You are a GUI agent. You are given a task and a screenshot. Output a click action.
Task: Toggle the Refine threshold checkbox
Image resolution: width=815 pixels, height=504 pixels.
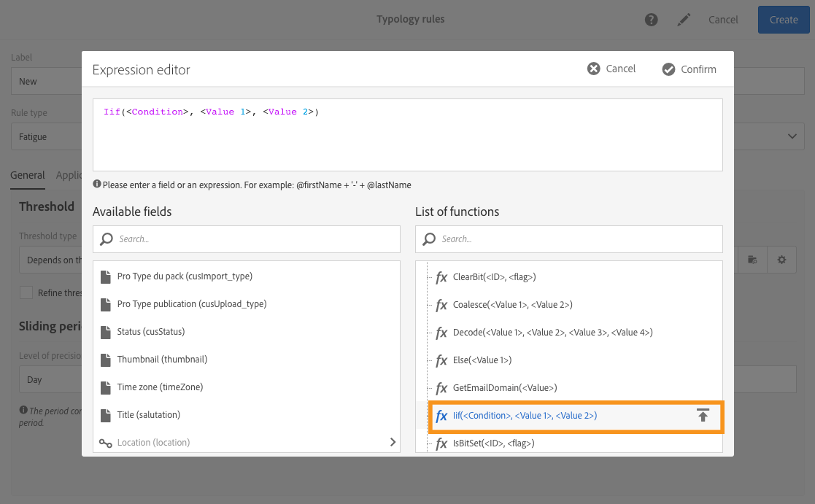pyautogui.click(x=26, y=292)
